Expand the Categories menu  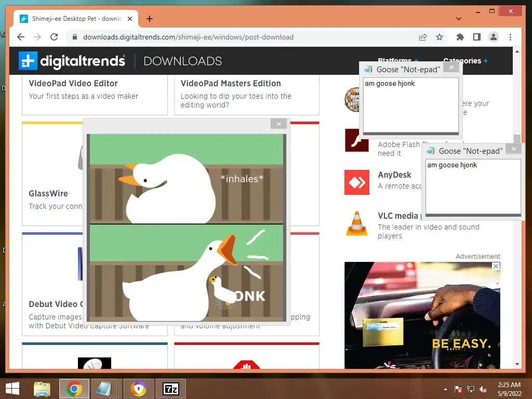click(x=465, y=61)
